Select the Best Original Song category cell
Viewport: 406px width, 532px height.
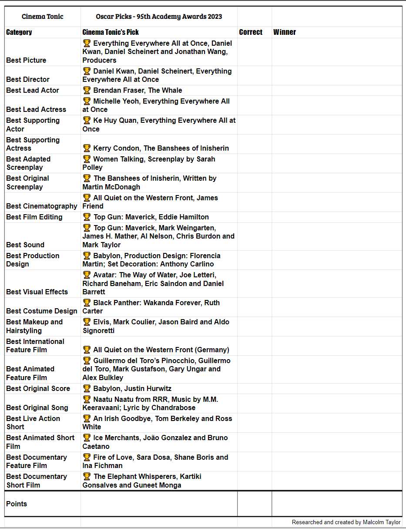pos(43,404)
